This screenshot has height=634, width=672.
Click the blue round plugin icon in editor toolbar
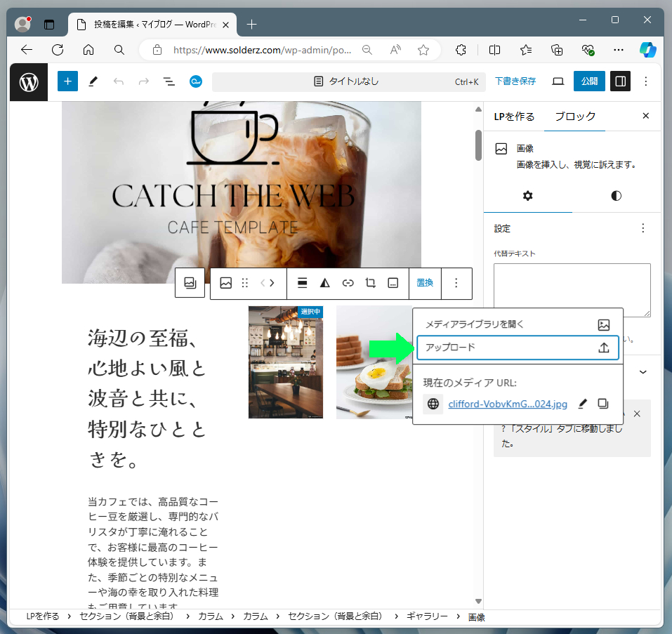point(196,81)
